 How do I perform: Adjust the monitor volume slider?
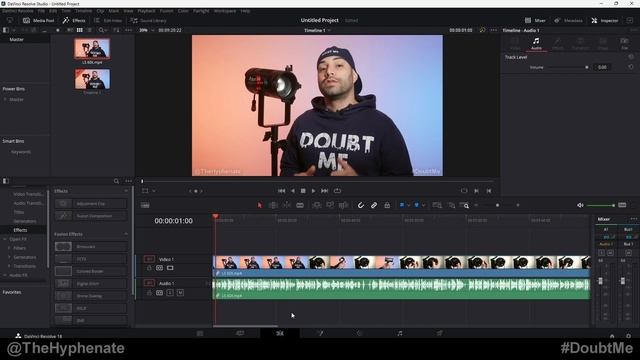click(601, 205)
